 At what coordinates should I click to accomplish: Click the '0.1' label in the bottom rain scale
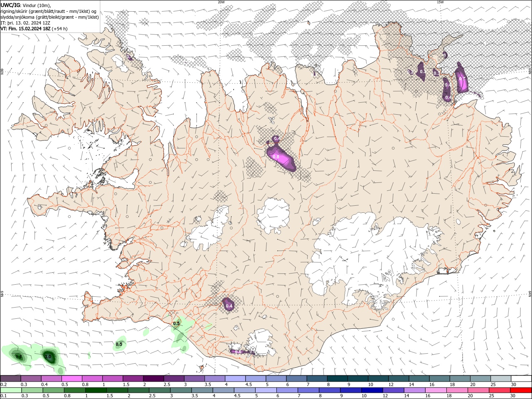[3, 396]
